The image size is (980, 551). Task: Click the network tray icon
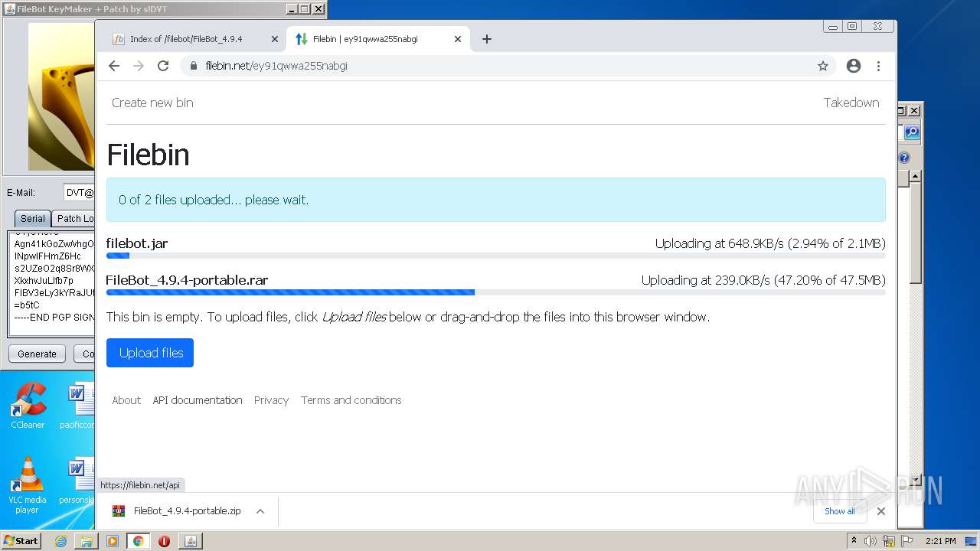pos(889,541)
